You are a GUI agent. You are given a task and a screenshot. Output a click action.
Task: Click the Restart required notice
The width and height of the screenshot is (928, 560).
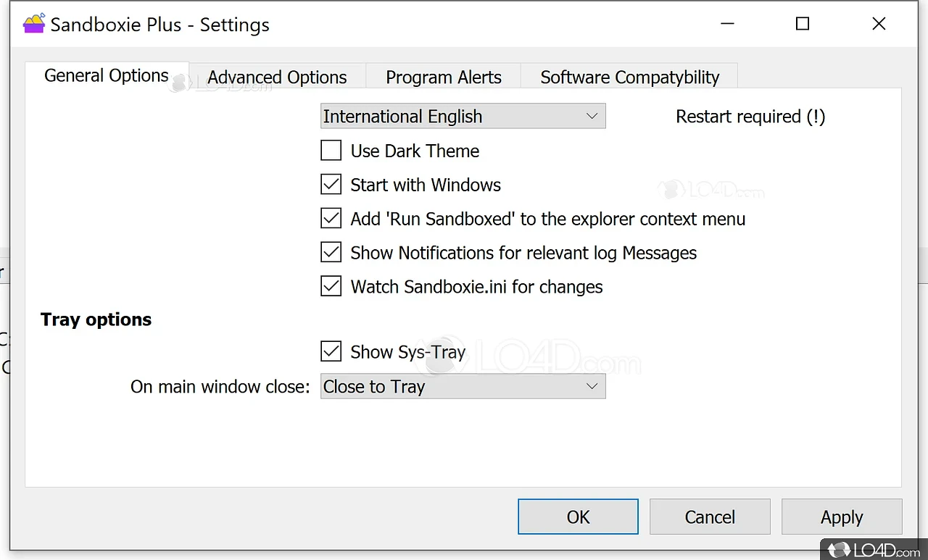click(x=750, y=116)
